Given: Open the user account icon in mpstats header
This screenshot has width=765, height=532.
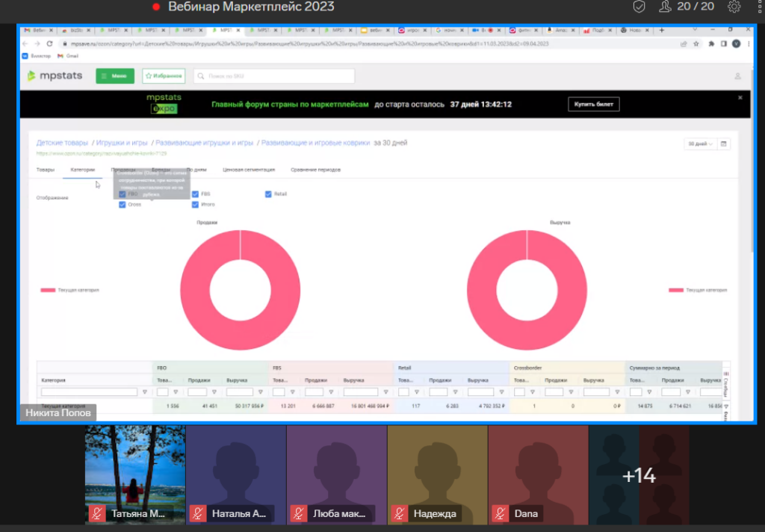Looking at the screenshot, I should point(737,76).
